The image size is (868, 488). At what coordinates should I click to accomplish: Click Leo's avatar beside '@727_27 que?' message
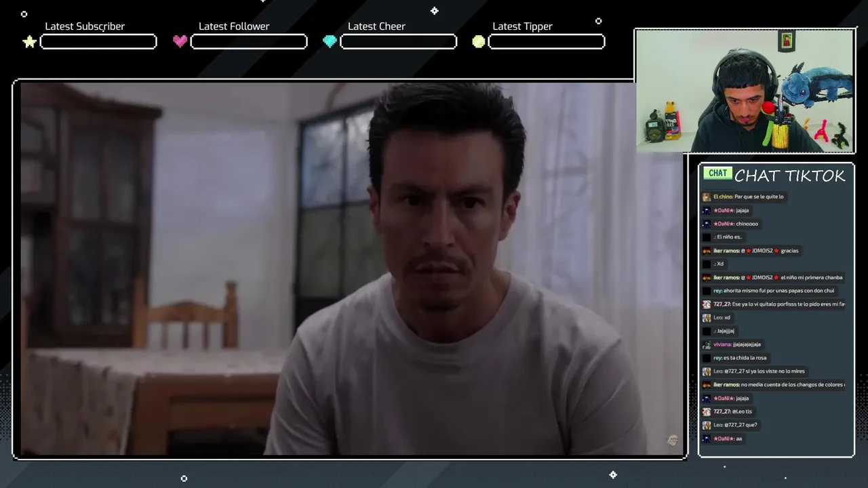click(707, 425)
